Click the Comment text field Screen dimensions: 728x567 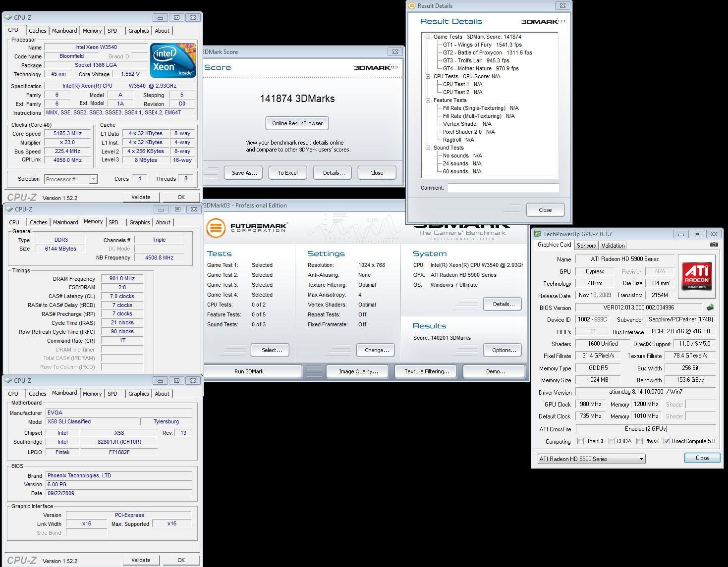(503, 188)
